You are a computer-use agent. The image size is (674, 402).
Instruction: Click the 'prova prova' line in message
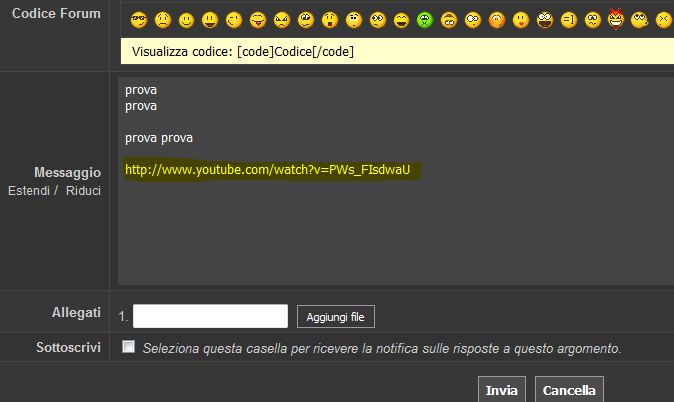click(159, 138)
